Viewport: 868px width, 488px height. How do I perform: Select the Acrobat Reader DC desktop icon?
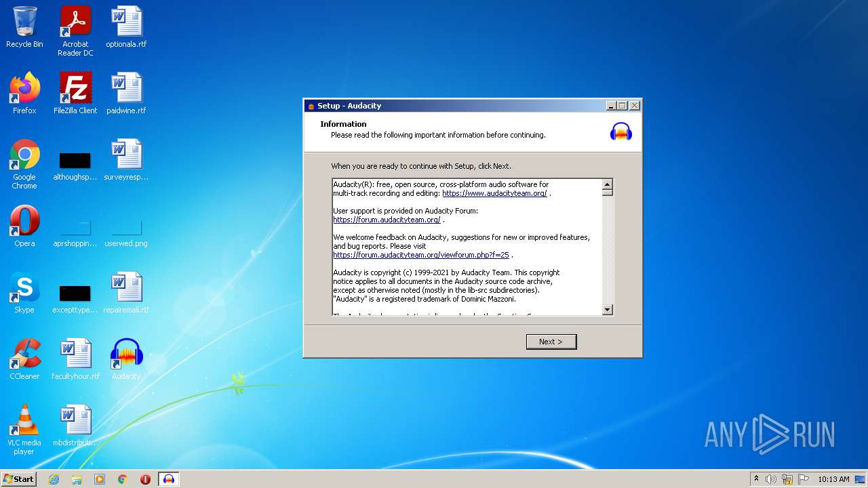pyautogui.click(x=75, y=31)
